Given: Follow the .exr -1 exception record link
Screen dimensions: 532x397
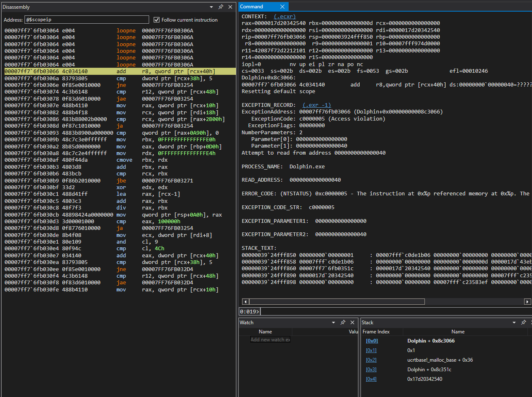Looking at the screenshot, I should click(x=316, y=105).
